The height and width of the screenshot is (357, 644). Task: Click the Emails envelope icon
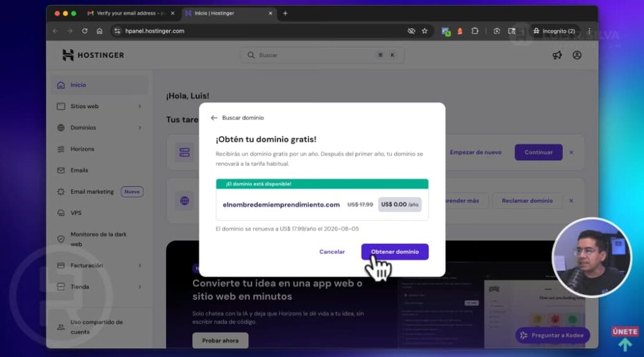click(61, 170)
